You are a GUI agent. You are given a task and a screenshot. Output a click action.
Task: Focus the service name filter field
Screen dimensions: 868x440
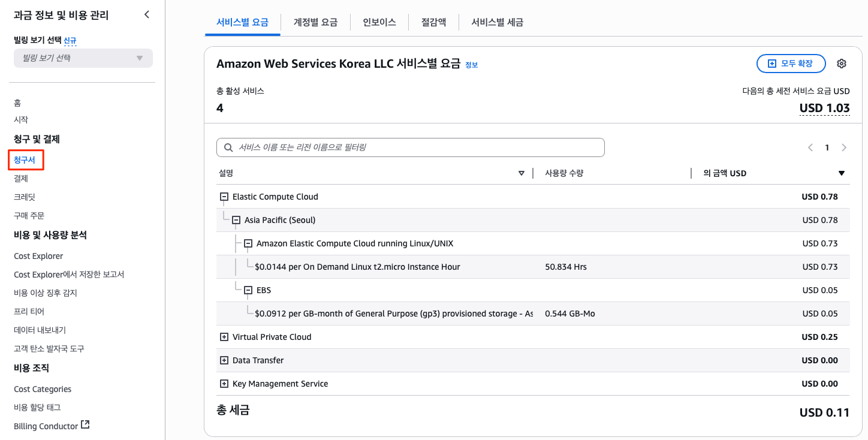411,147
